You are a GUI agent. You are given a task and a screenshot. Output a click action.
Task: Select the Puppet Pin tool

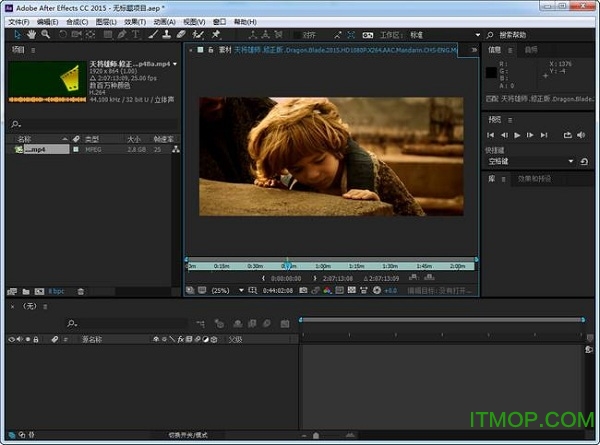[x=216, y=35]
